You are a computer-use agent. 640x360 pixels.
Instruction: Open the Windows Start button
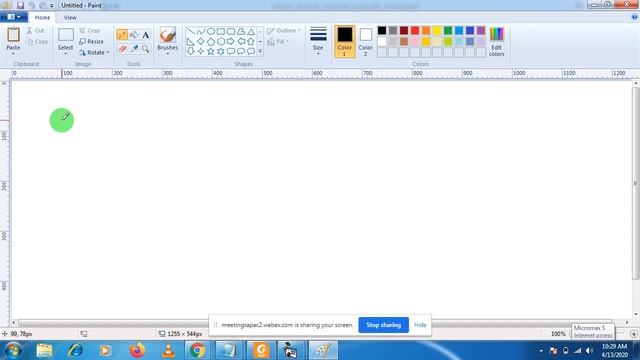point(13,350)
